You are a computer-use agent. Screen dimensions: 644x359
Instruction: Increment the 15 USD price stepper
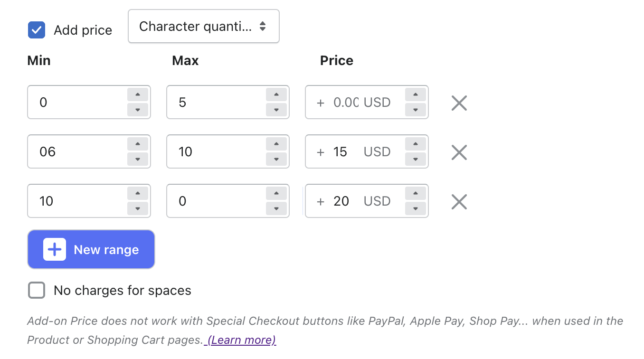(416, 144)
